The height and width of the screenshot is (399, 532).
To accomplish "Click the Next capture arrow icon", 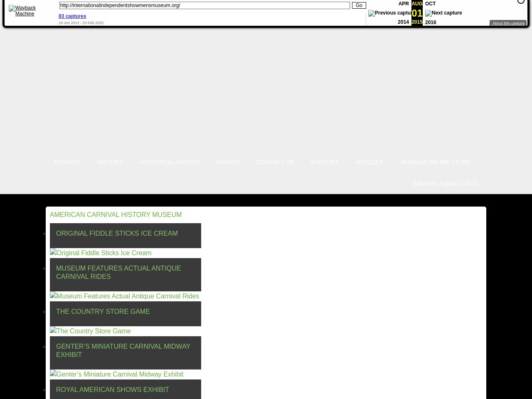I will click(x=443, y=13).
